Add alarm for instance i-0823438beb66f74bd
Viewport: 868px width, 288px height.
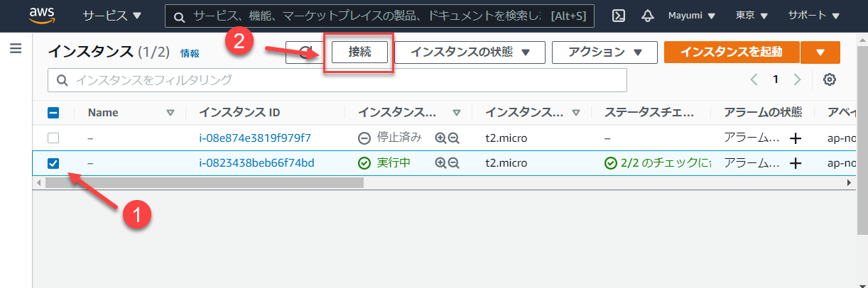click(796, 163)
